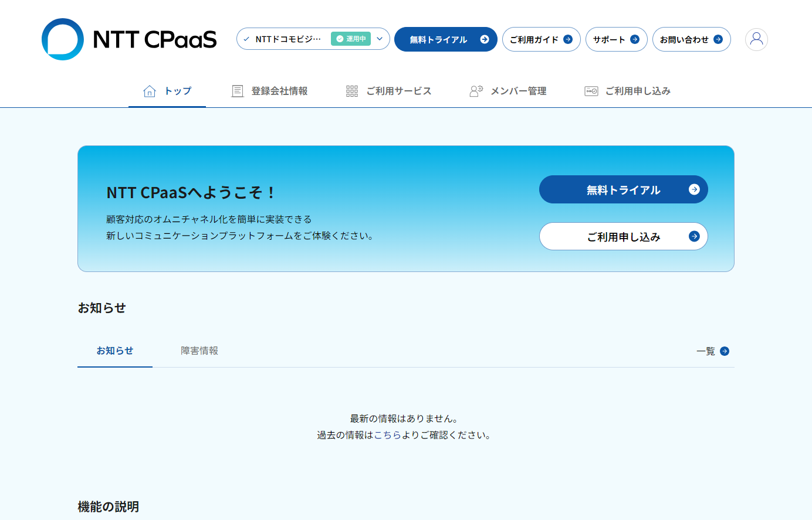Switch to the 障害情報 tab
This screenshot has width=812, height=520.
click(199, 351)
